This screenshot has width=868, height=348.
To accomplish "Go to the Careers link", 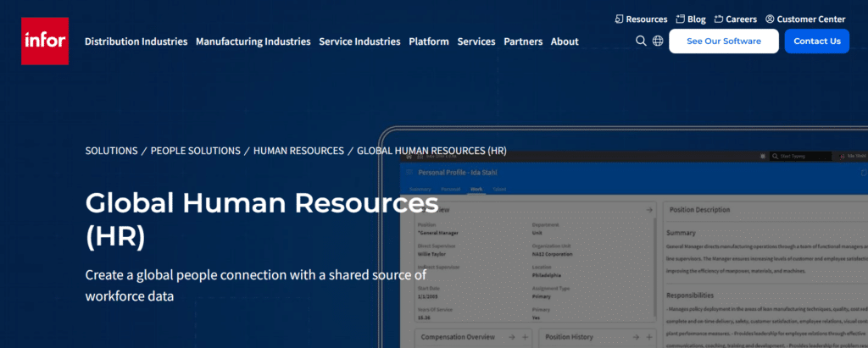I will point(741,19).
